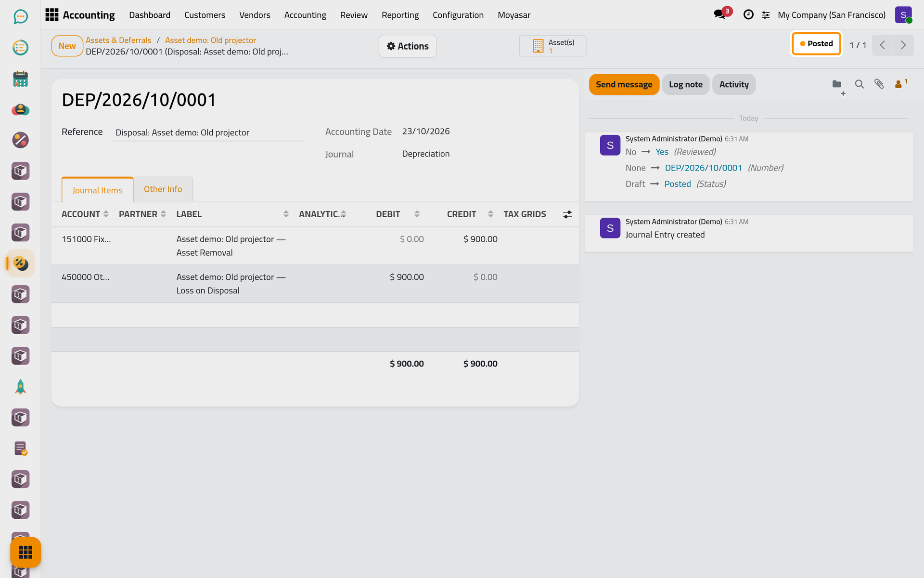Click the New button
The height and width of the screenshot is (578, 924).
(x=67, y=46)
